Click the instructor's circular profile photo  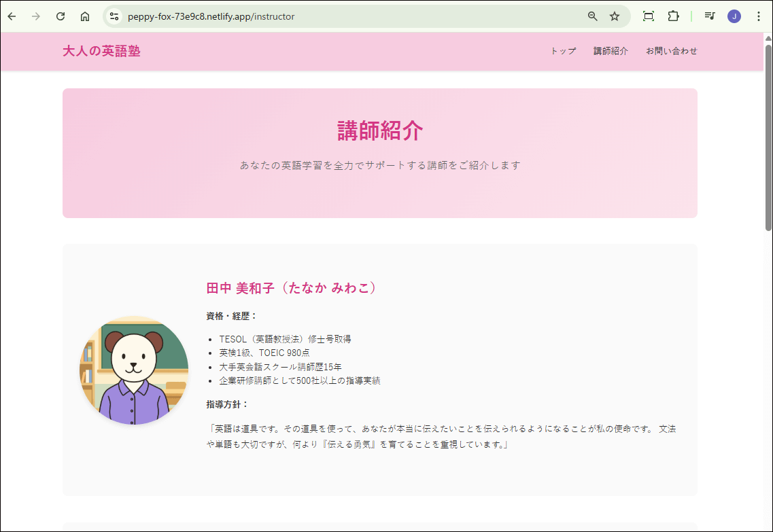click(134, 370)
